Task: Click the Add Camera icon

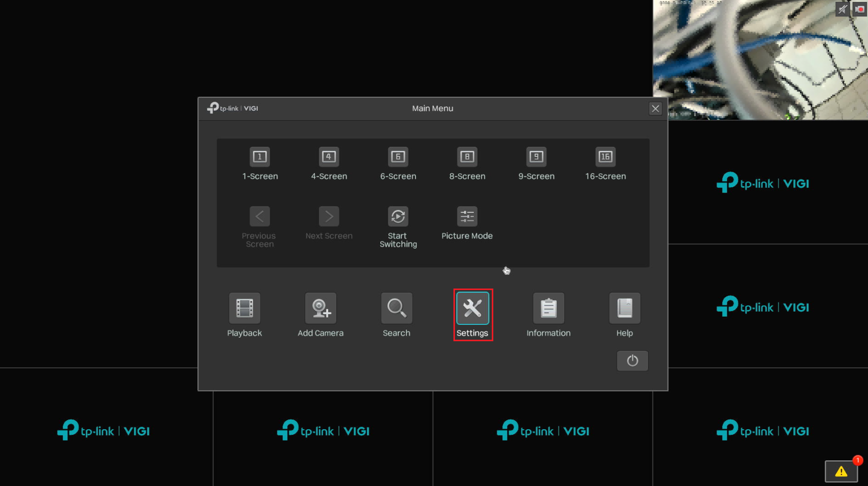Action: click(320, 308)
